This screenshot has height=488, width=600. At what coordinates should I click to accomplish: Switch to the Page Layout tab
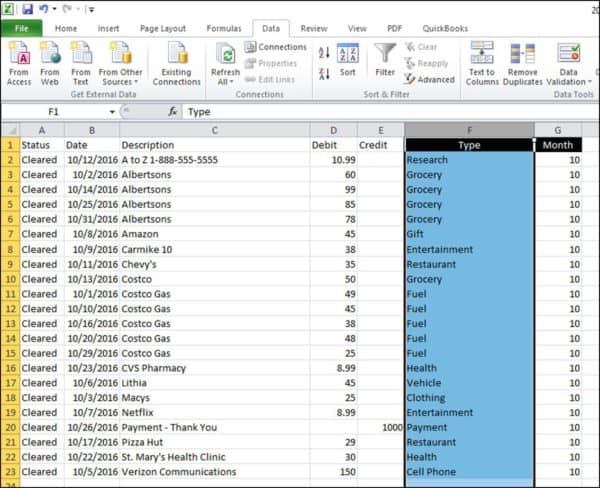point(163,28)
